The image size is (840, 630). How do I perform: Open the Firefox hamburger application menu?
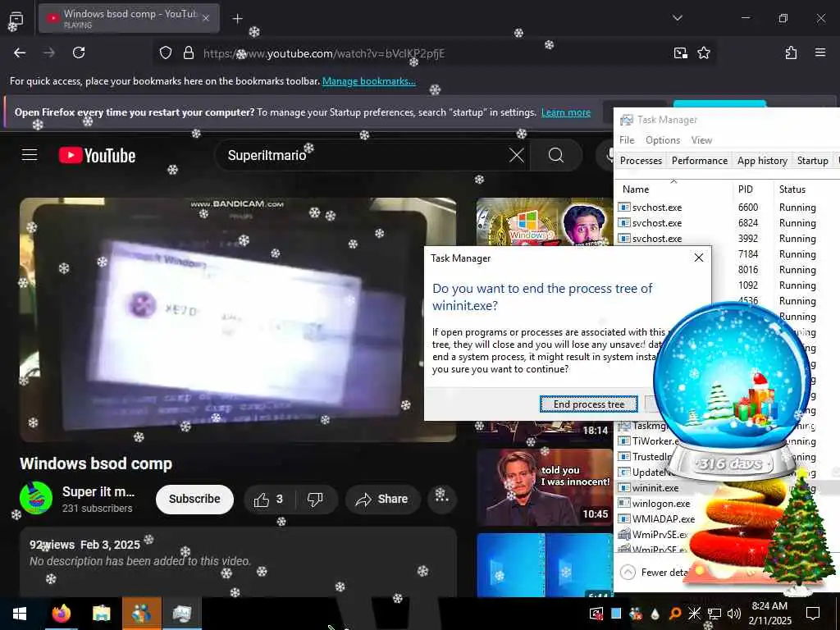[x=820, y=52]
